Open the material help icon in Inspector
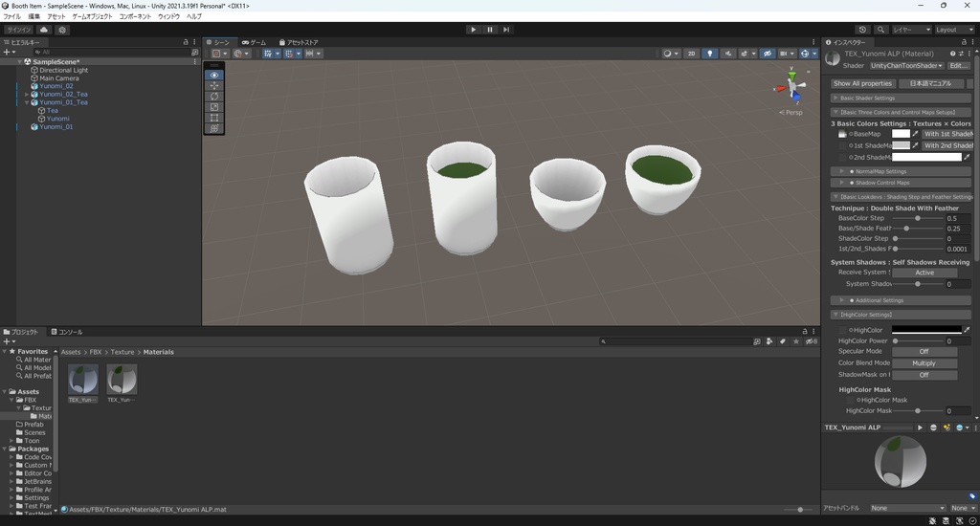 [x=952, y=54]
